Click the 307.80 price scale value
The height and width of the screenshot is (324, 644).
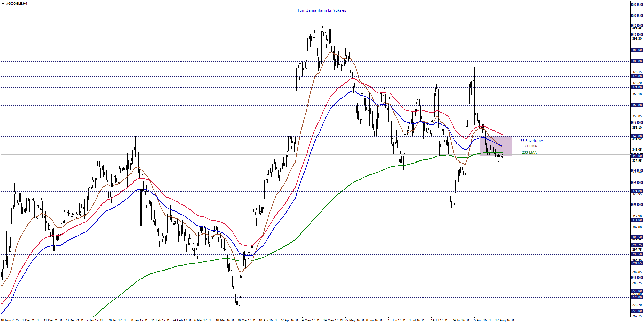[637, 227]
